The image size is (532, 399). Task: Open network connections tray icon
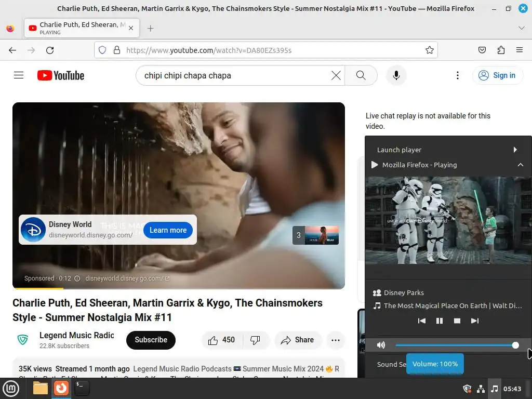coord(481,389)
